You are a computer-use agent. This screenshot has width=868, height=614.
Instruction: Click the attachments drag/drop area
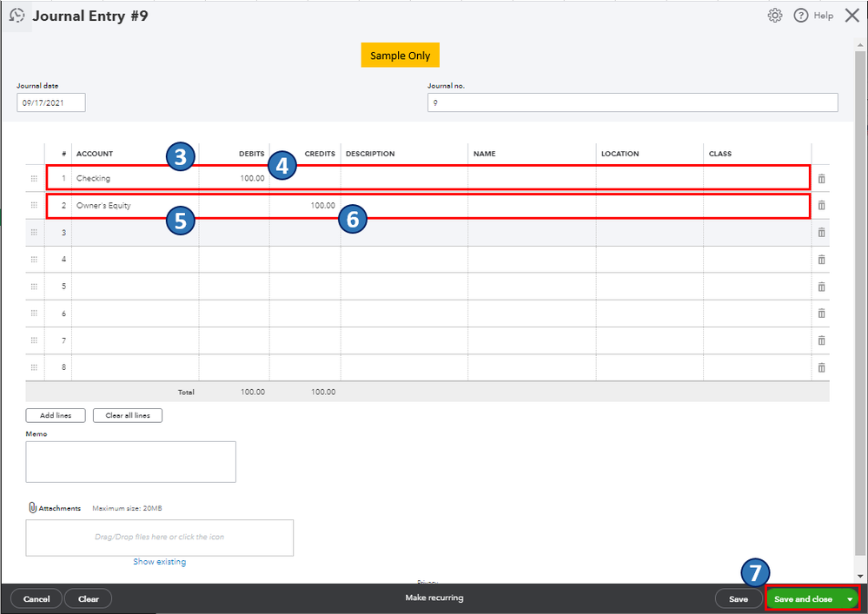[x=159, y=538]
